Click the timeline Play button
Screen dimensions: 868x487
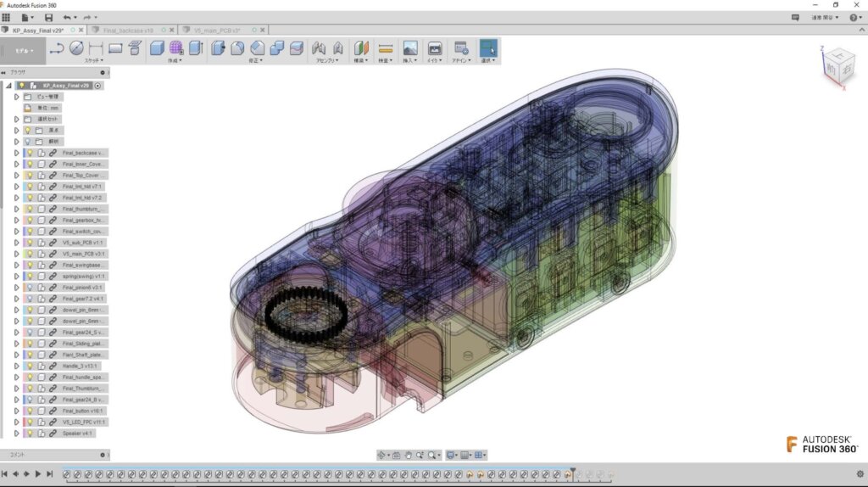coord(37,474)
